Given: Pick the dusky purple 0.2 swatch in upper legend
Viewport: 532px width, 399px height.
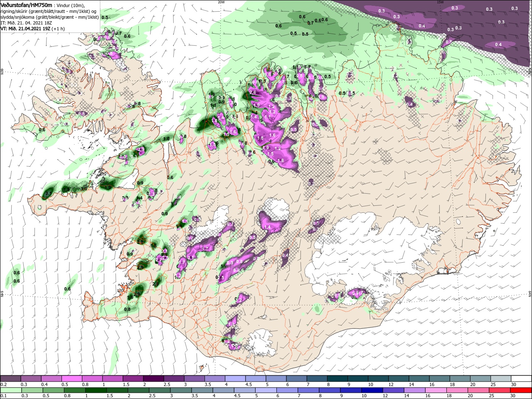Looking at the screenshot, I should coord(10,379).
